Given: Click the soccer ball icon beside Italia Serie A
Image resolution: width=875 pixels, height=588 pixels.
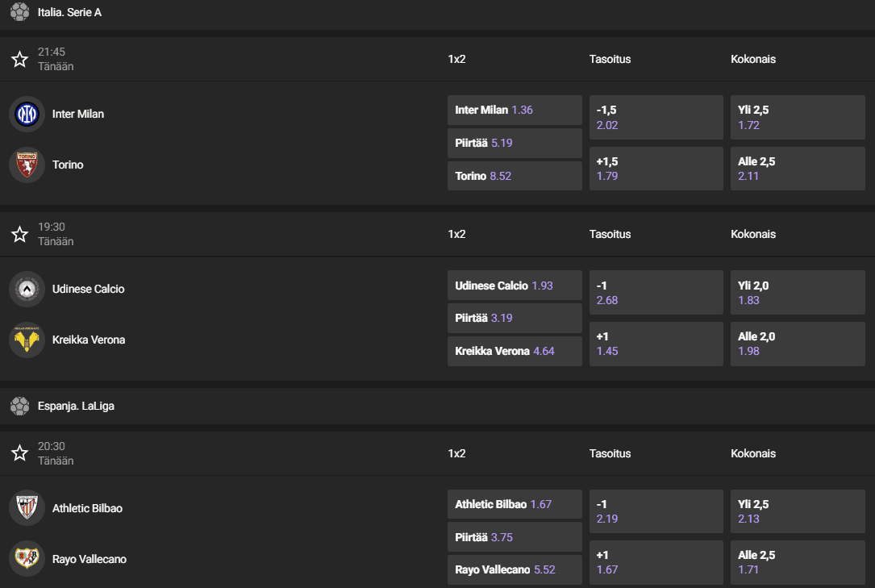Looking at the screenshot, I should [x=19, y=12].
